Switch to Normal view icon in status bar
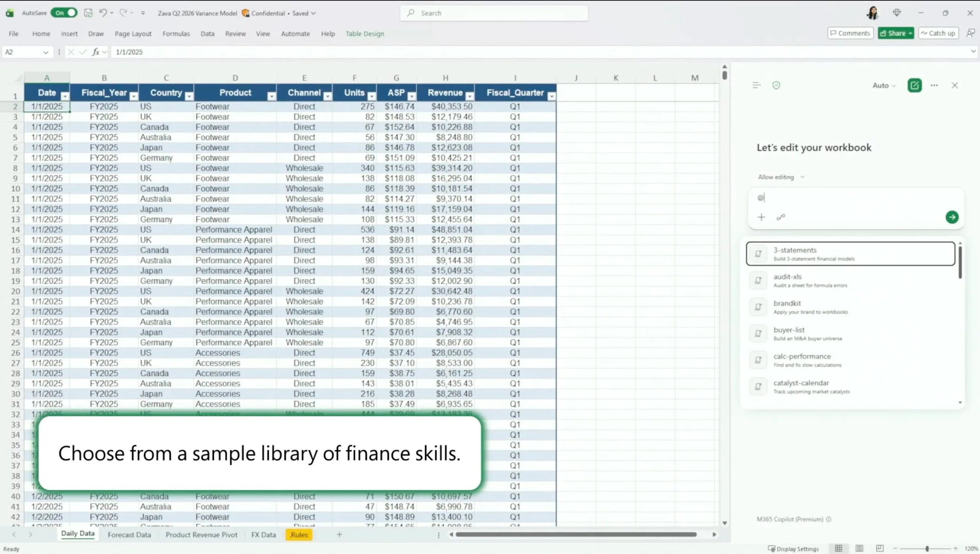This screenshot has width=980, height=554. (x=839, y=549)
